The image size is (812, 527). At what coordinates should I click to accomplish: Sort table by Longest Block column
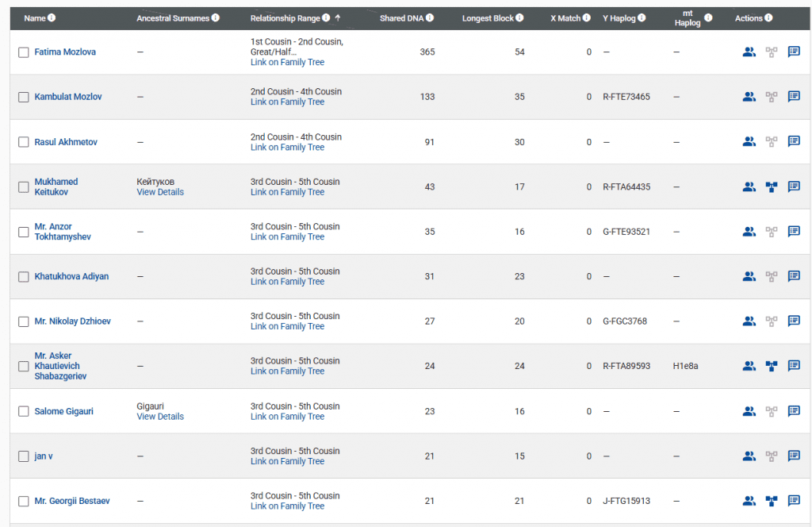[488, 18]
